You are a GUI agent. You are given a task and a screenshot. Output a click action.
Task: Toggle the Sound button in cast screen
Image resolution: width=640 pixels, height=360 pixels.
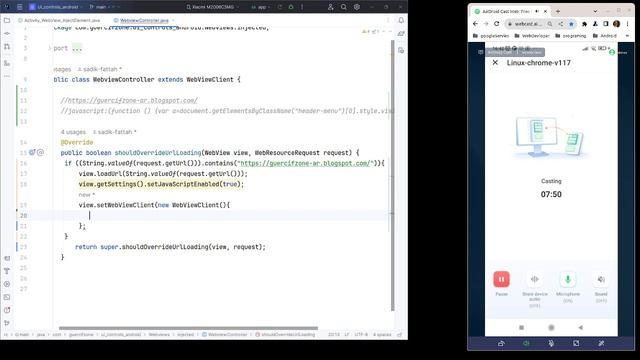click(x=601, y=279)
